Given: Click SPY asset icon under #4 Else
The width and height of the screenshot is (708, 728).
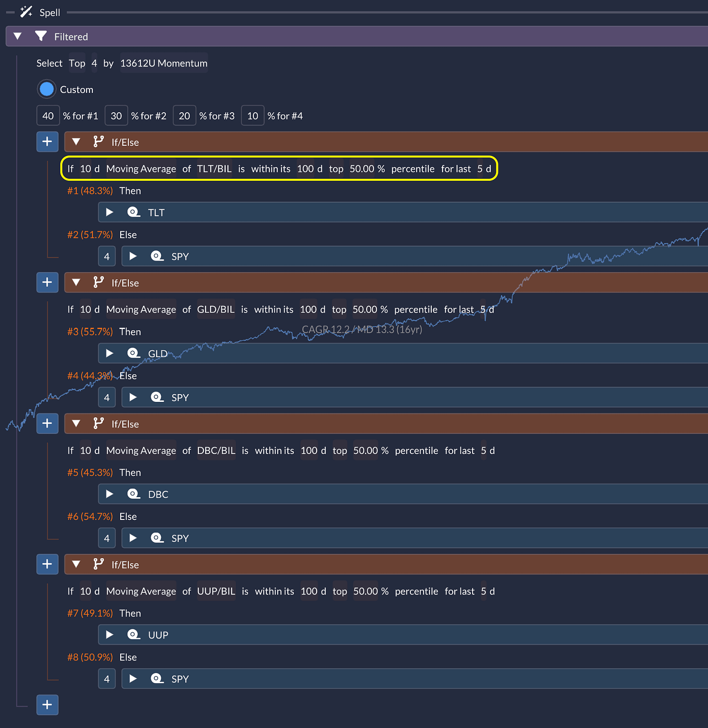Looking at the screenshot, I should 157,397.
